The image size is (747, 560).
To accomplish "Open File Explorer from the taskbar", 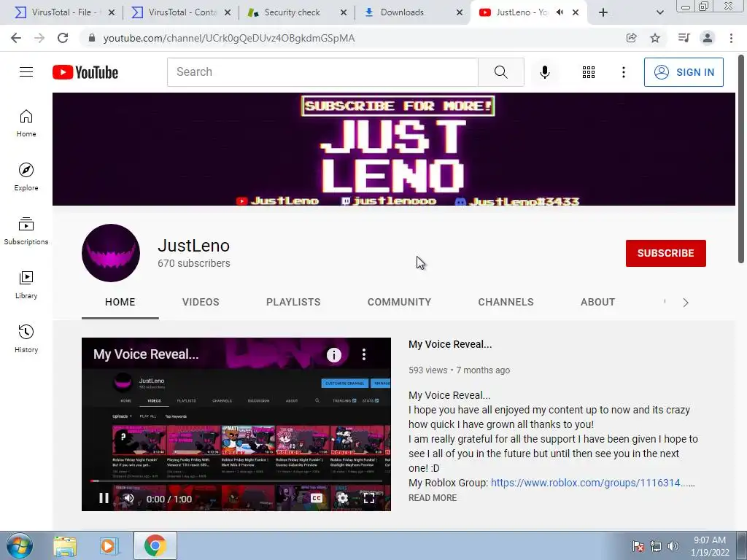I will click(x=65, y=546).
